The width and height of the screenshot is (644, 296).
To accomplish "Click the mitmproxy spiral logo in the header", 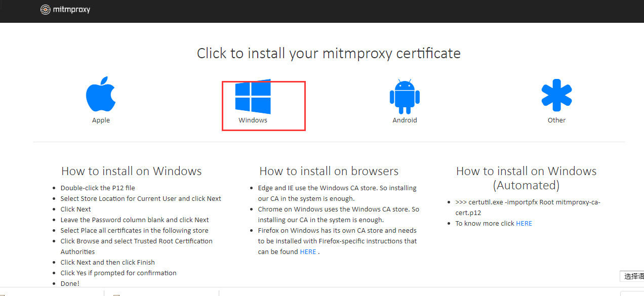I will (x=45, y=9).
